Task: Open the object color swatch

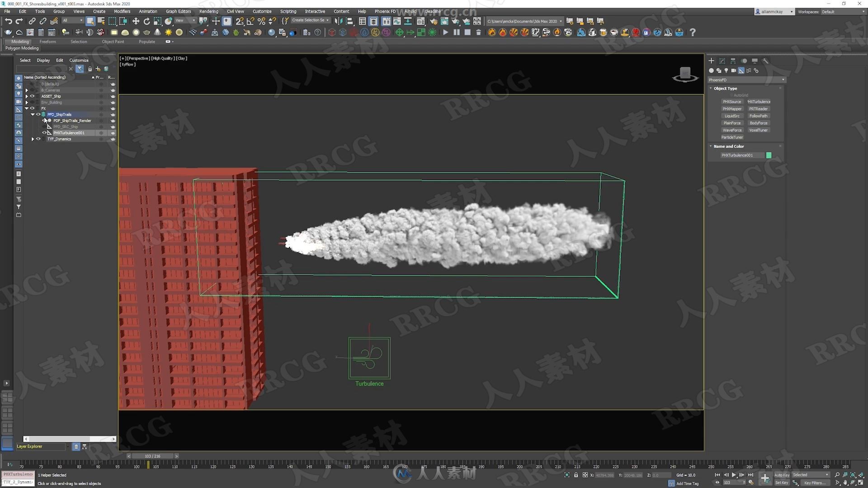Action: pyautogui.click(x=769, y=155)
